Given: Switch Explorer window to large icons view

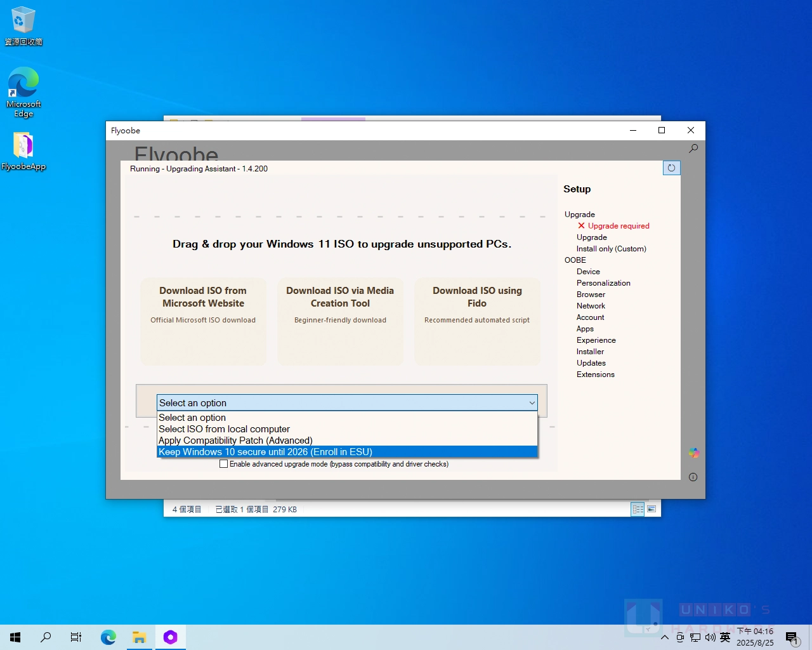Looking at the screenshot, I should 652,509.
